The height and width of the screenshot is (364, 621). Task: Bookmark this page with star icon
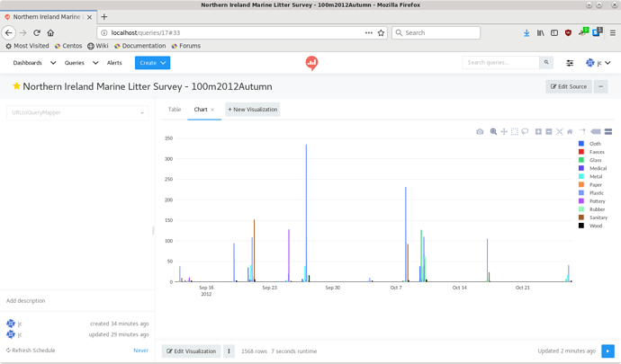381,33
